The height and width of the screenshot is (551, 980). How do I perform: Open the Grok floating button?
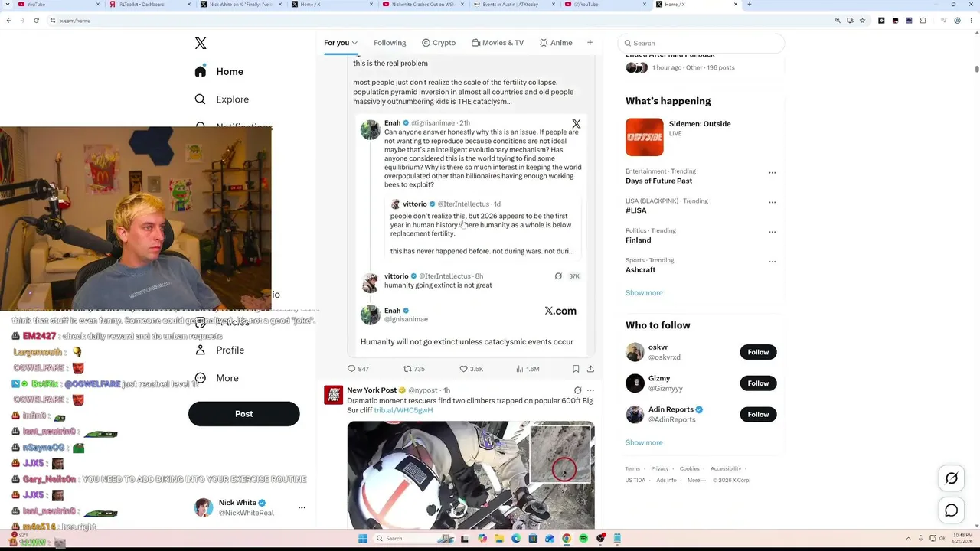point(952,478)
